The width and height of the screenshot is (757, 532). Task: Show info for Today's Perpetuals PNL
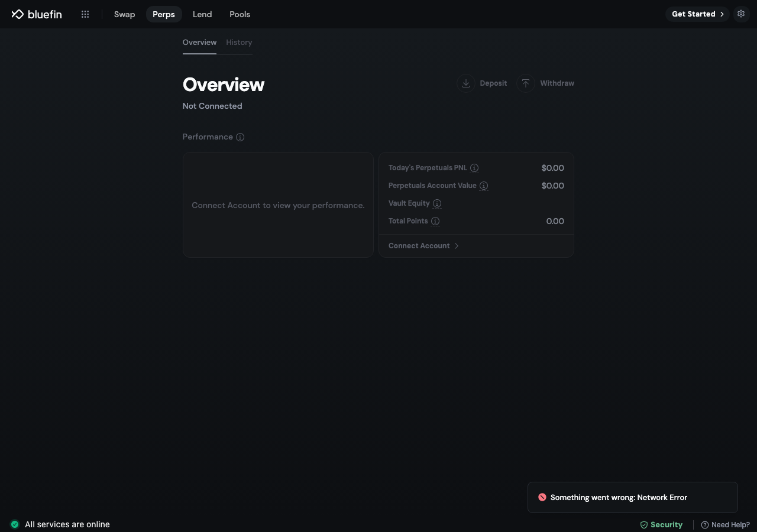click(474, 168)
